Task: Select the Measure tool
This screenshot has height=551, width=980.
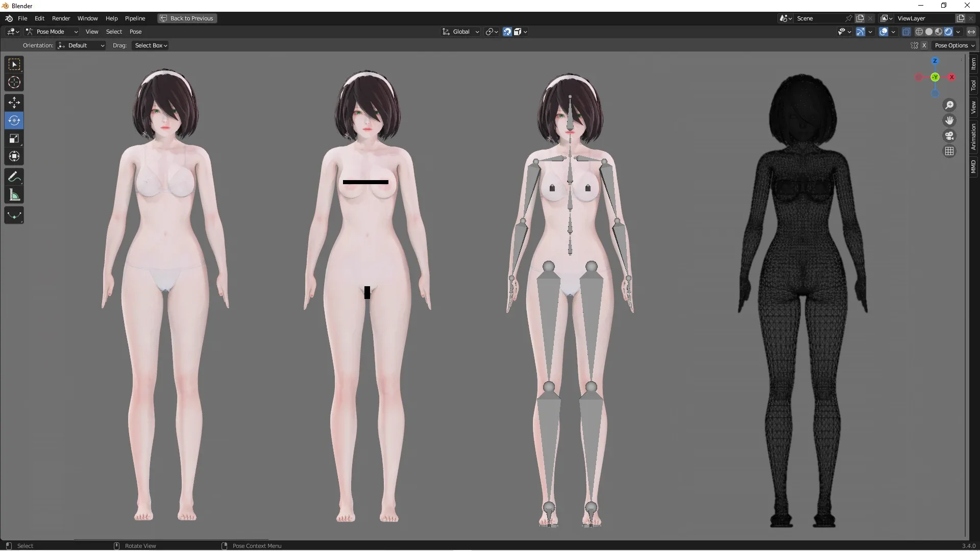Action: point(14,194)
